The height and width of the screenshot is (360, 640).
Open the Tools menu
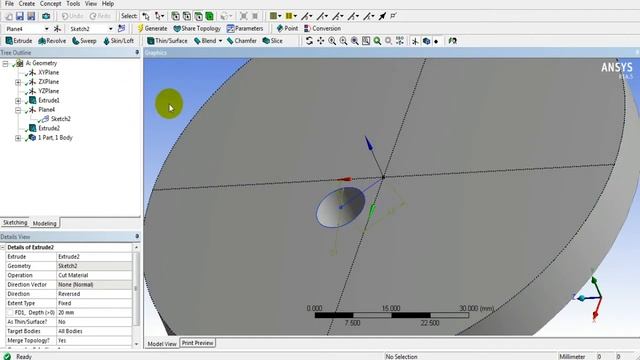pyautogui.click(x=73, y=4)
